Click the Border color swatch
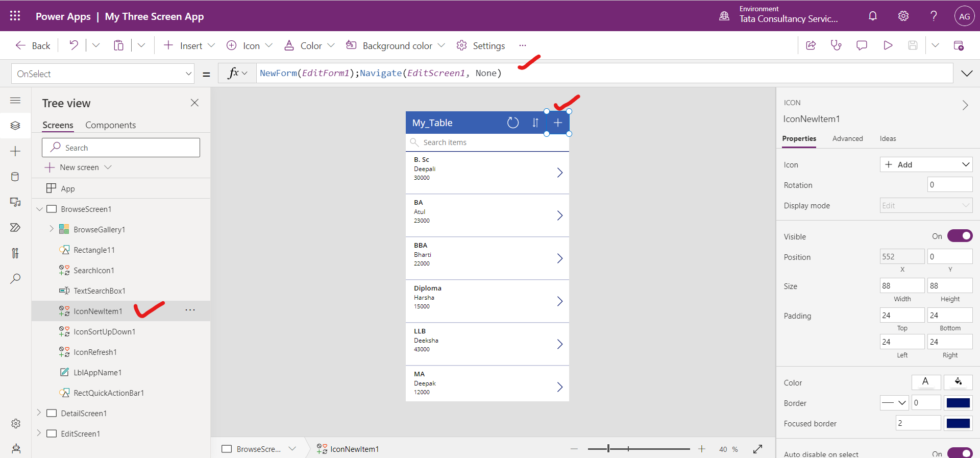 958,402
